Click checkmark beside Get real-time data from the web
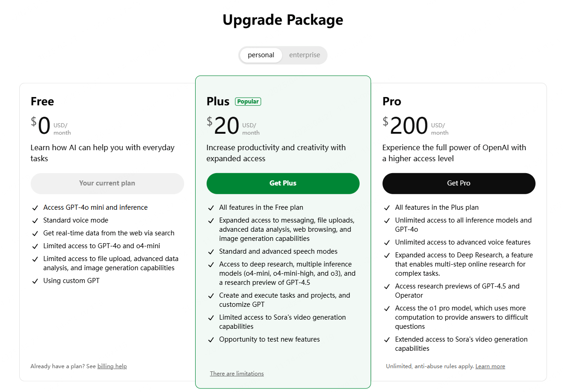Viewport: 563px width, 392px height. pos(35,234)
